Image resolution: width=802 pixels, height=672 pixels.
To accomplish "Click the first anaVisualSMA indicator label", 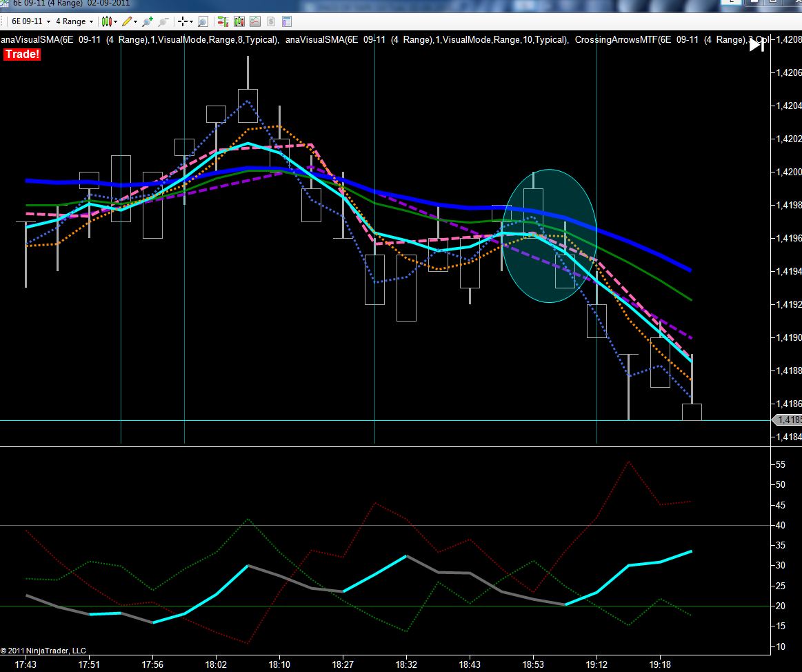I will tap(139, 39).
